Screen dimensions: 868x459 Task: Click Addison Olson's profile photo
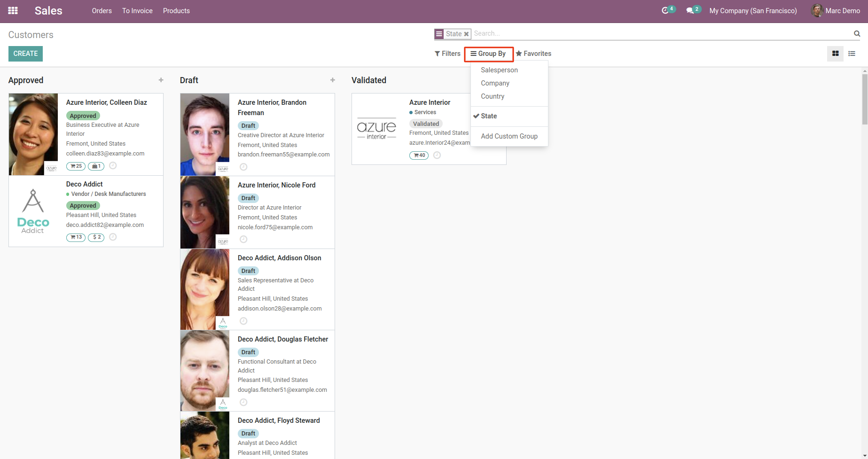[x=205, y=289]
